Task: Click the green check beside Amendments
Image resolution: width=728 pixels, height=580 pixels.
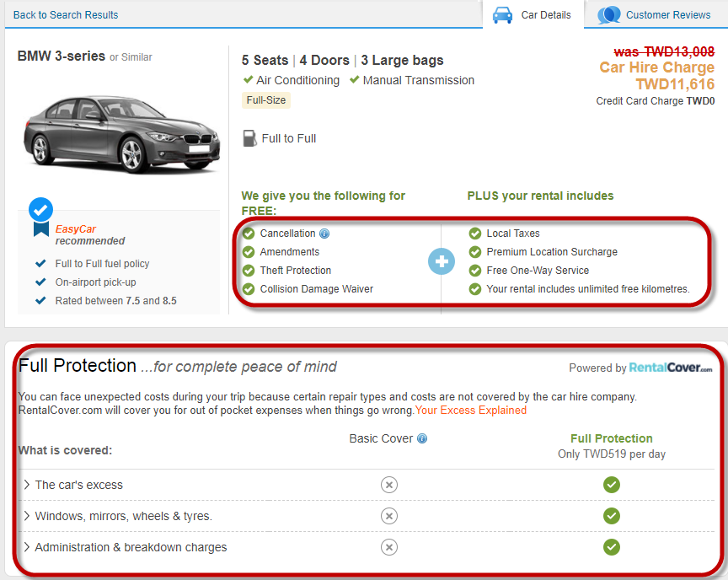Action: [249, 252]
